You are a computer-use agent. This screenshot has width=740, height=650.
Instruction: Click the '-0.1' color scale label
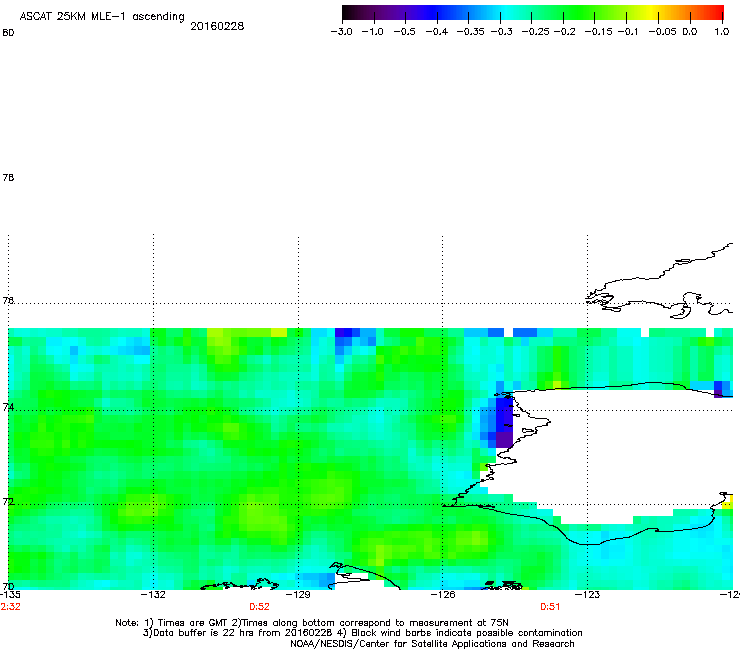tap(627, 32)
